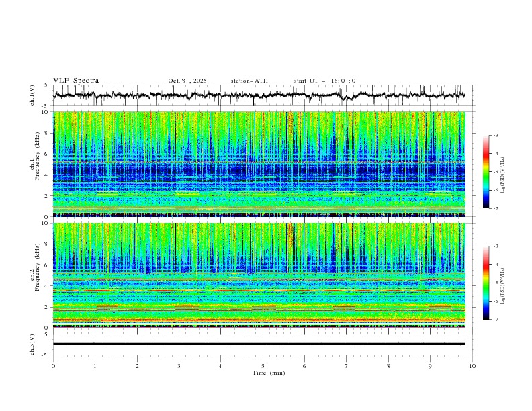The width and height of the screenshot is (532, 411).
Task: Click tick label "1" on the Time axis
Action: coord(95,366)
